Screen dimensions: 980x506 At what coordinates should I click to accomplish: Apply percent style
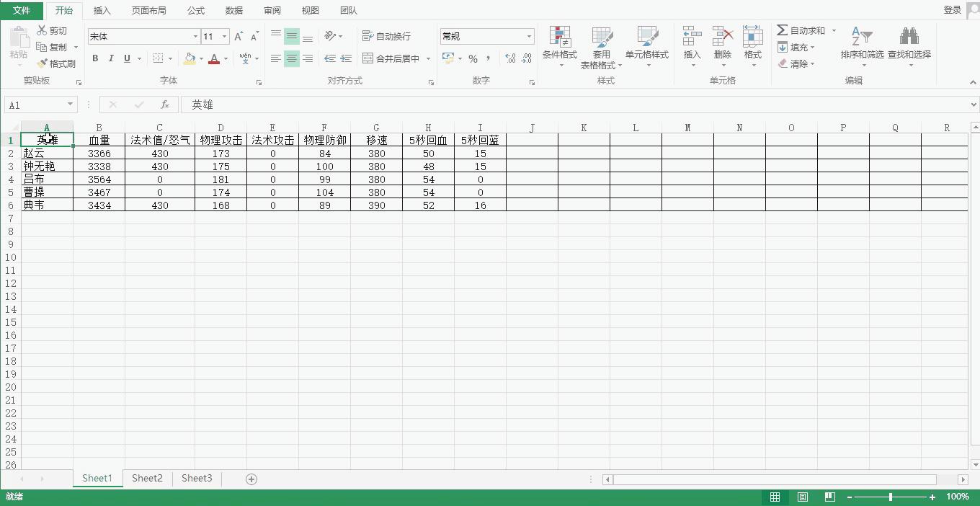[x=473, y=58]
